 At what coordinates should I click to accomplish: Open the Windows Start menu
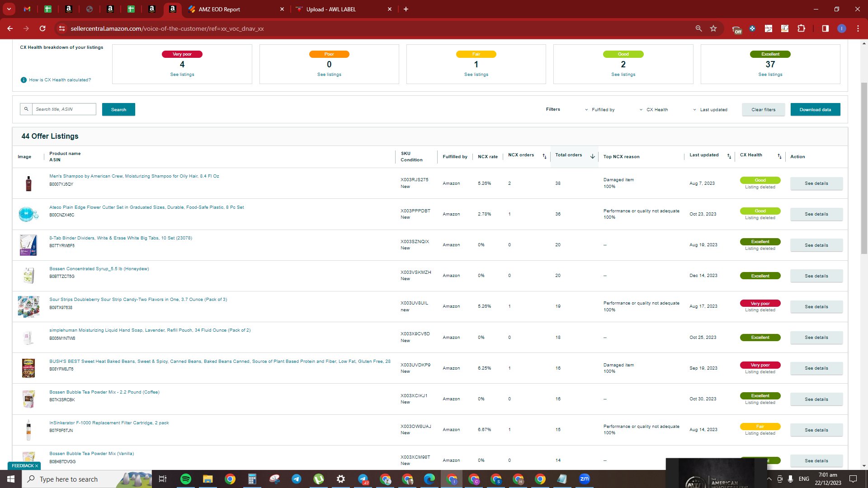click(11, 479)
